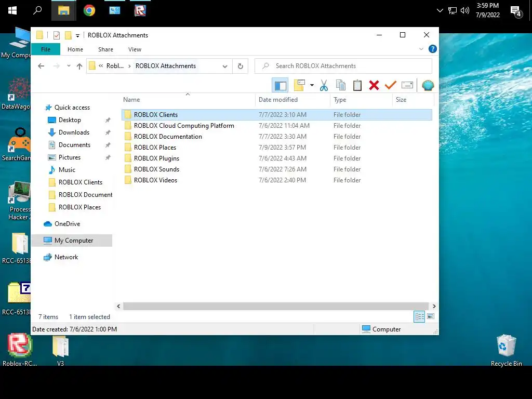This screenshot has height=399, width=532.
Task: Click the new folder icon in title bar
Action: pyautogui.click(x=68, y=35)
